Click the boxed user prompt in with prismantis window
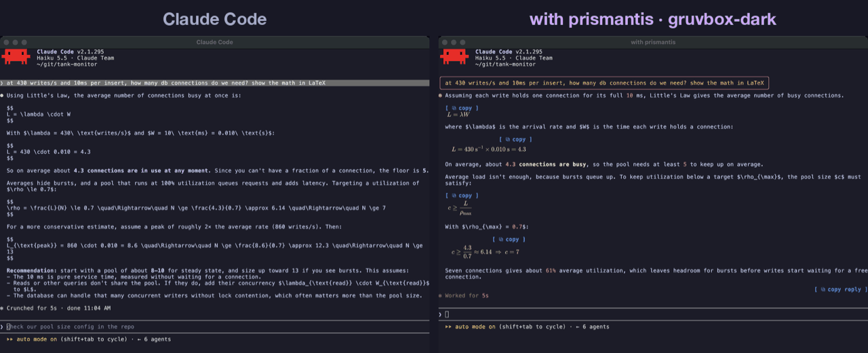 pyautogui.click(x=604, y=83)
